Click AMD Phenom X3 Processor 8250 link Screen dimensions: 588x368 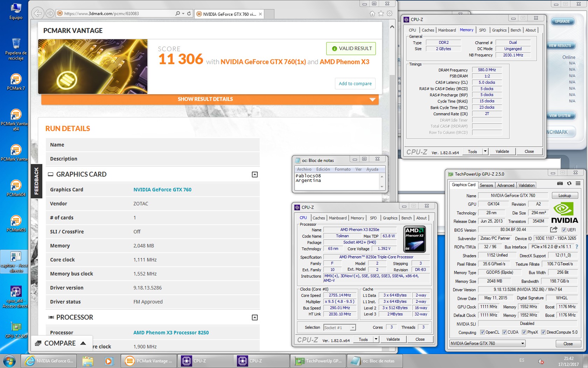click(x=171, y=333)
